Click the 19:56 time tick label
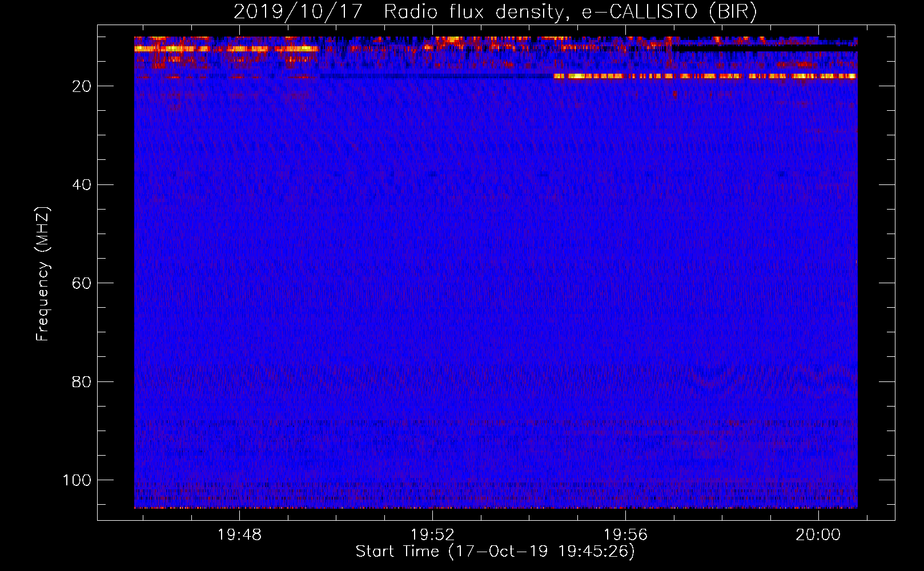The width and height of the screenshot is (924, 571). click(625, 535)
